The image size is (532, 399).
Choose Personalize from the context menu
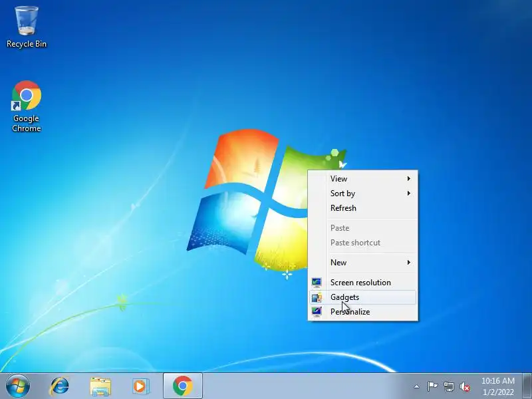pyautogui.click(x=362, y=312)
